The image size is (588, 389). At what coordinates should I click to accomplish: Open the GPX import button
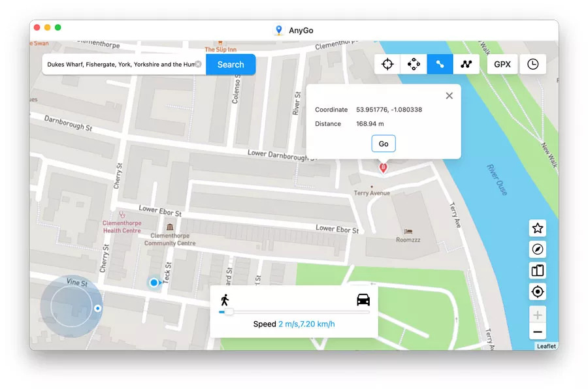pos(502,64)
